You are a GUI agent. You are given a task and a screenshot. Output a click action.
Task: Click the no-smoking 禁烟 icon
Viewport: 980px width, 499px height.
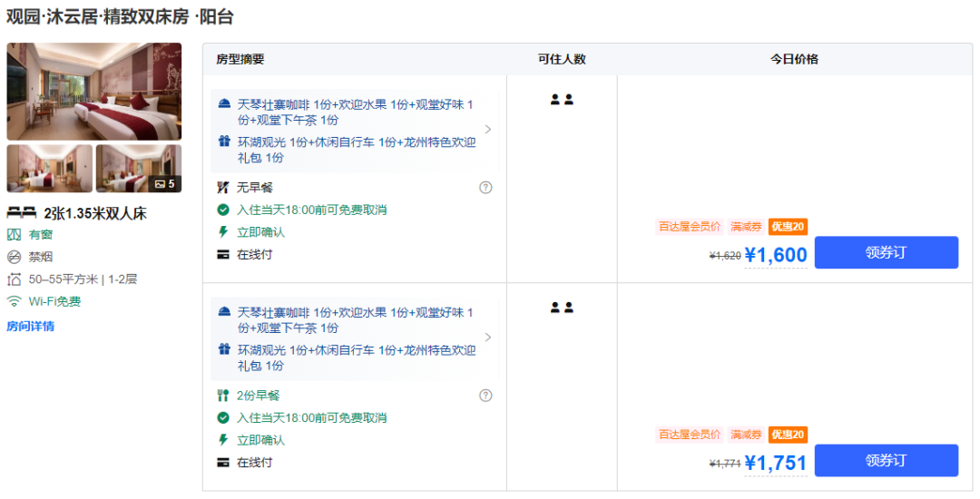click(15, 257)
